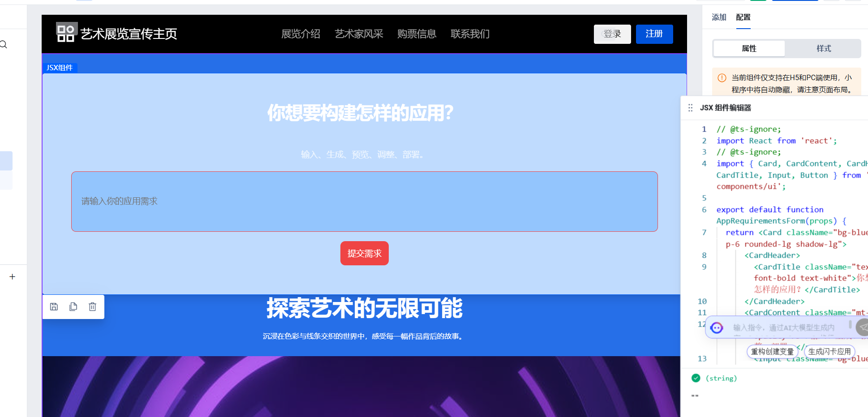Click the purple abstract banner image

click(x=361, y=387)
